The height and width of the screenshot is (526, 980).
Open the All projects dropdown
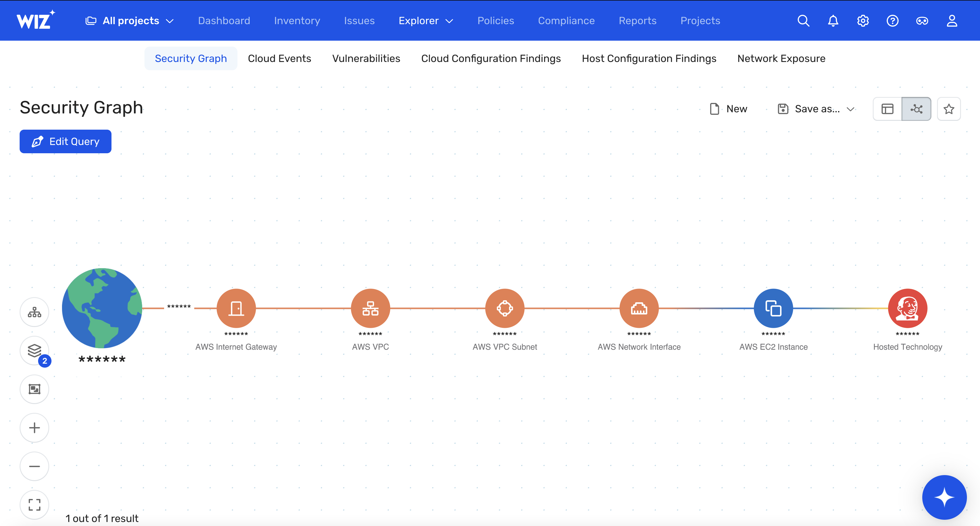(x=129, y=20)
